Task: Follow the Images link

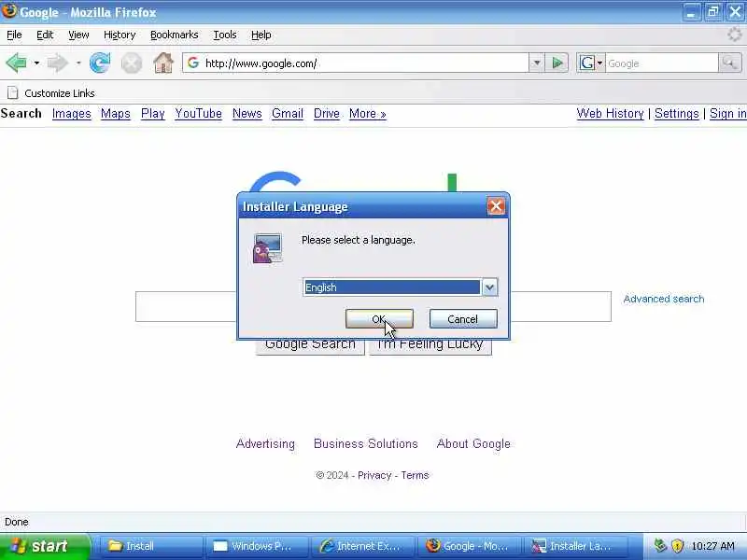Action: (72, 114)
